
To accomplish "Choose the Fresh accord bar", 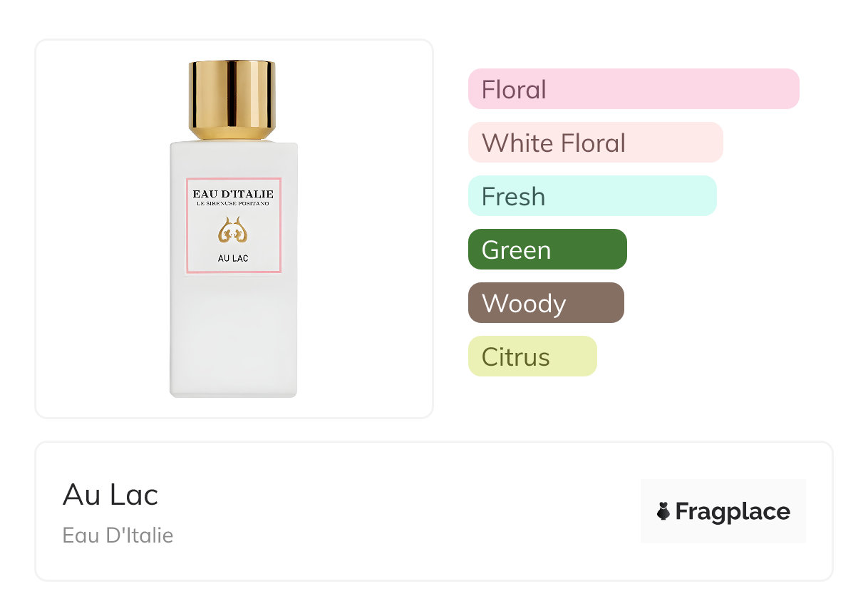I will pyautogui.click(x=592, y=196).
